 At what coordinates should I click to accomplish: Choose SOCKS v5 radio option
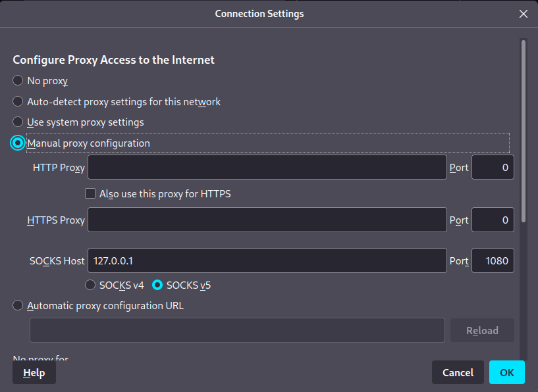[x=157, y=285]
